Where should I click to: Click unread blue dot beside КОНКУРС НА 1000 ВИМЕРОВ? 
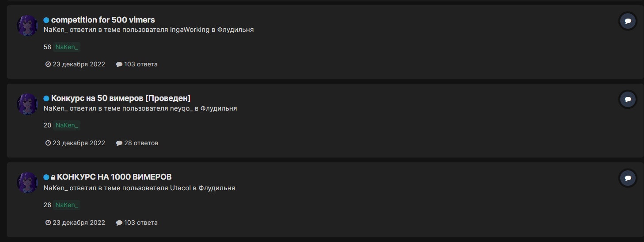click(46, 177)
